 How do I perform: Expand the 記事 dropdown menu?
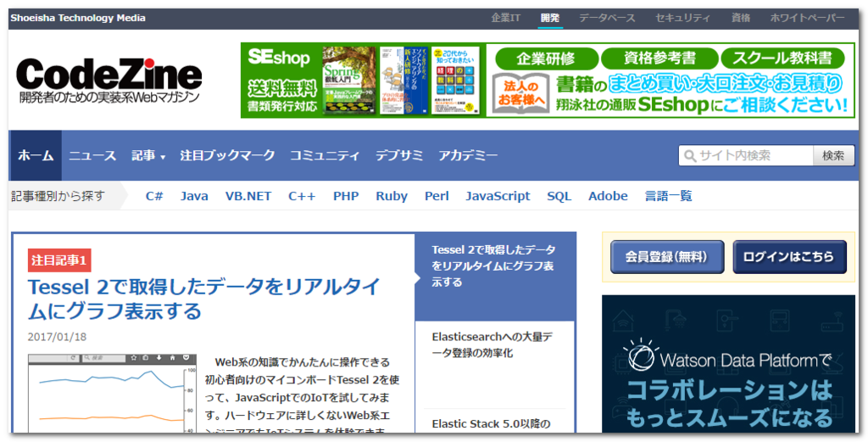148,155
